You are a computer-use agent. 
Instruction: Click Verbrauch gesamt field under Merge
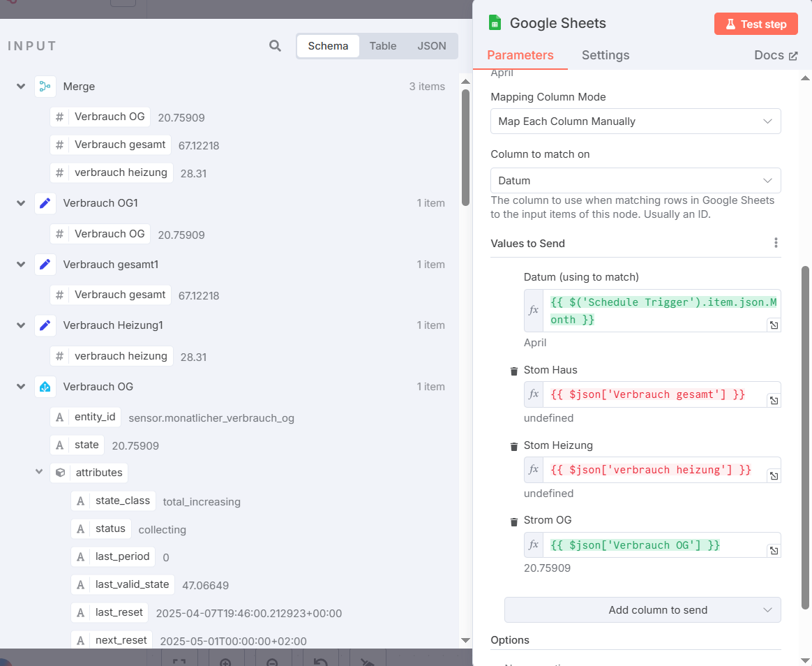[111, 145]
